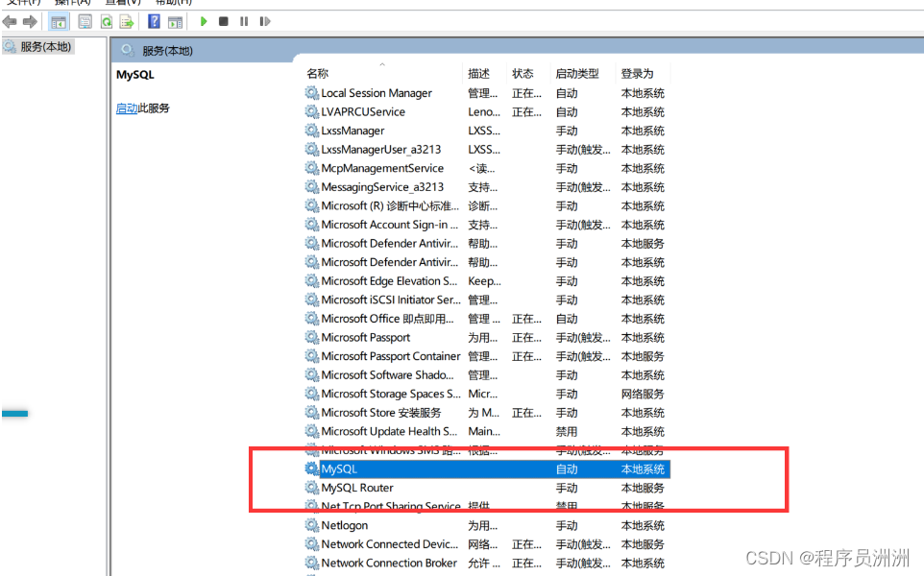Click the Stop Service toolbar button

coord(224,21)
